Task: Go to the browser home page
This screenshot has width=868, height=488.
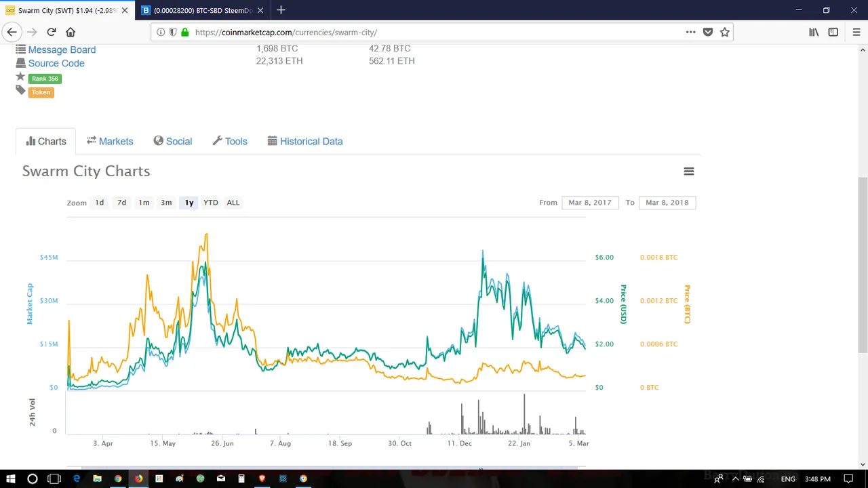Action: pyautogui.click(x=71, y=32)
